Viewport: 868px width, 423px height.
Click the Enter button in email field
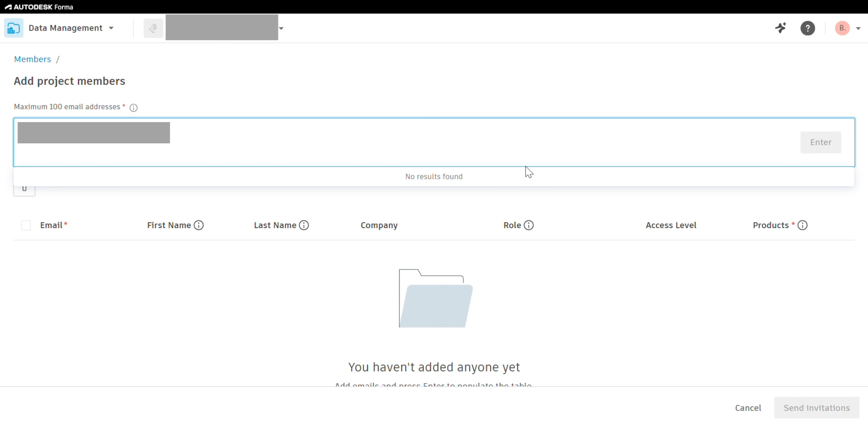[820, 142]
